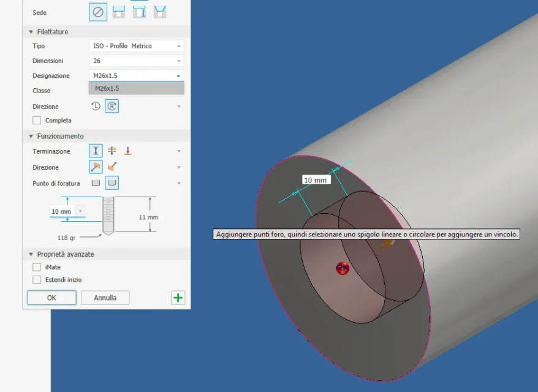Viewport: 538px width, 392px height.
Task: Open the Tipo thread type dropdown
Action: [136, 46]
